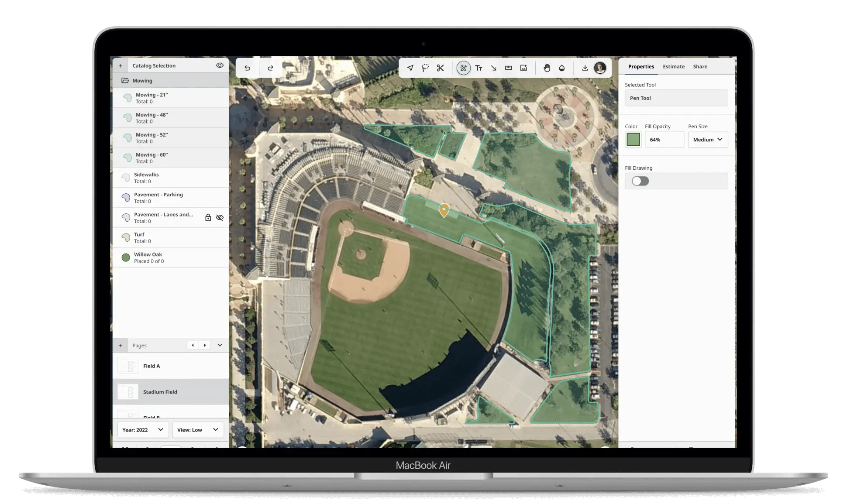Click the Fill Opacity input field

pyautogui.click(x=664, y=140)
